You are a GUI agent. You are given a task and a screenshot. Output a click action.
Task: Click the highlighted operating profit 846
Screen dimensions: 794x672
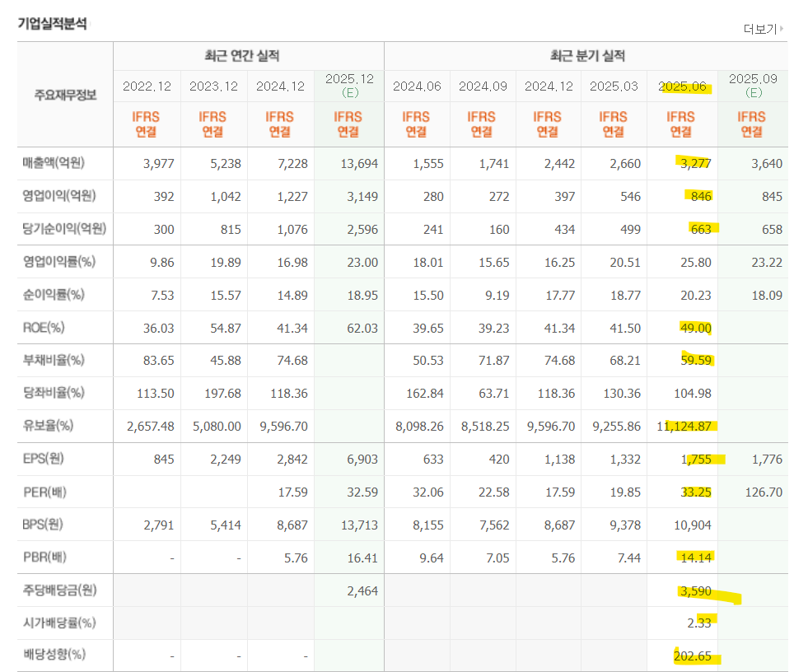coord(701,197)
